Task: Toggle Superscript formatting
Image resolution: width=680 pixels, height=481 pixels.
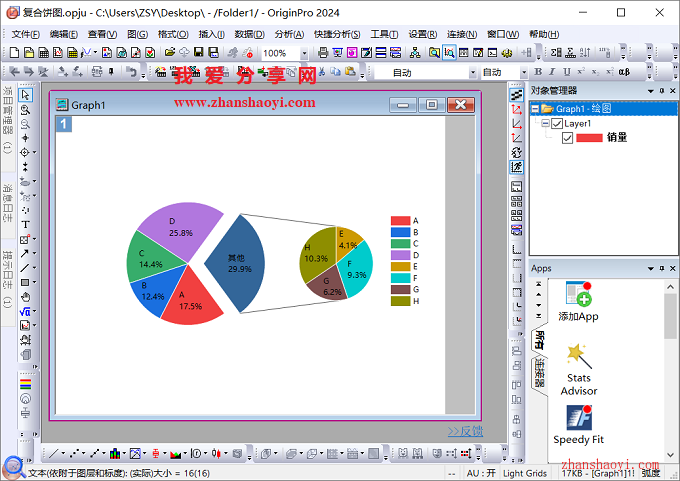Action: point(581,72)
